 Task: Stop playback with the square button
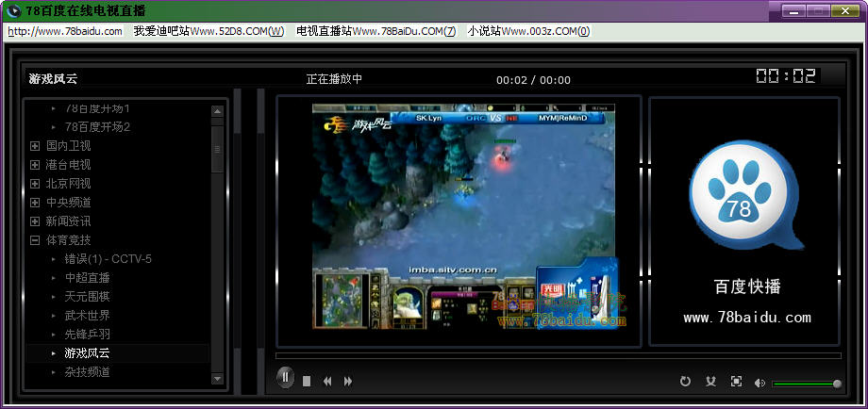tap(307, 382)
